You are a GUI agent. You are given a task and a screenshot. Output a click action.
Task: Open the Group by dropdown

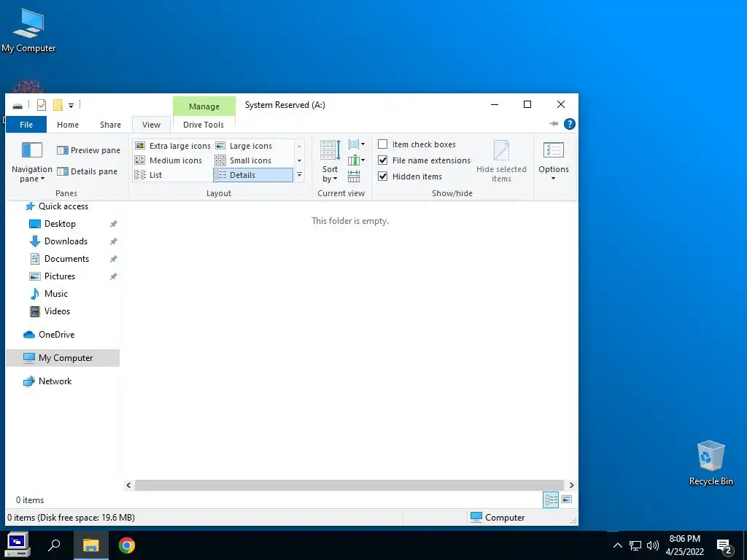356,144
